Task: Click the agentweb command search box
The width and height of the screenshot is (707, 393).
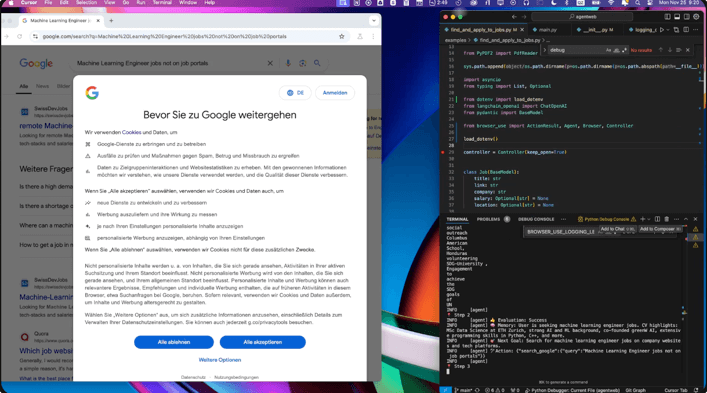Action: (x=582, y=17)
